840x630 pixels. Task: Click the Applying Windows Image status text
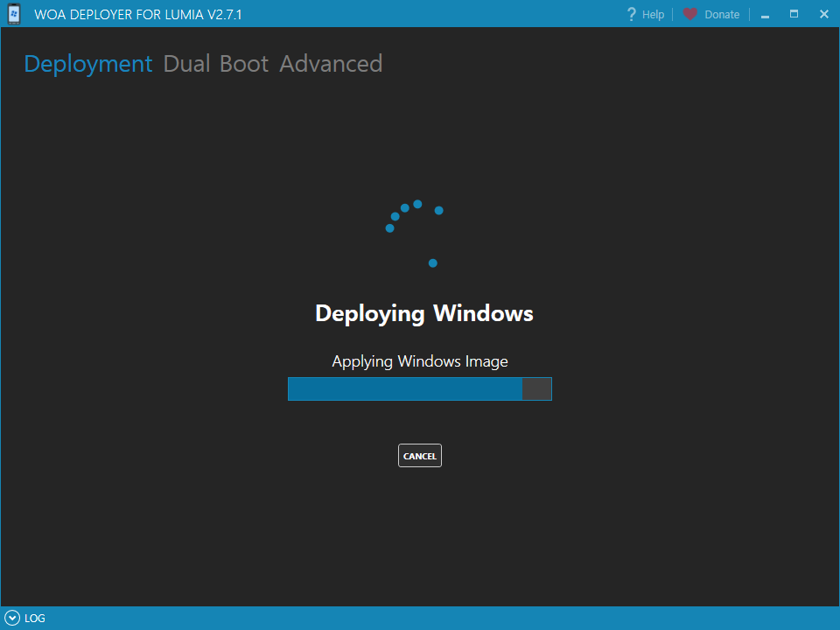420,361
